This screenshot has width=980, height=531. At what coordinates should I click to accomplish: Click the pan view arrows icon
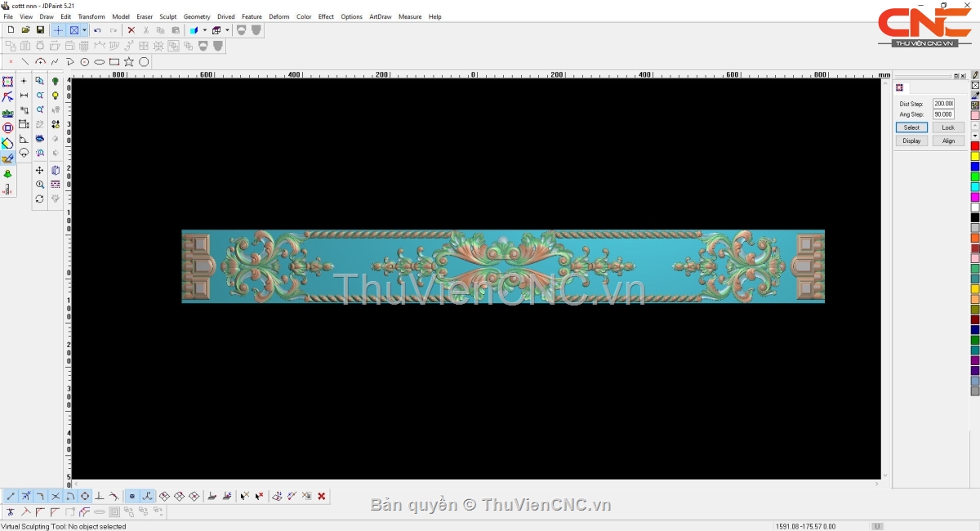tap(39, 171)
